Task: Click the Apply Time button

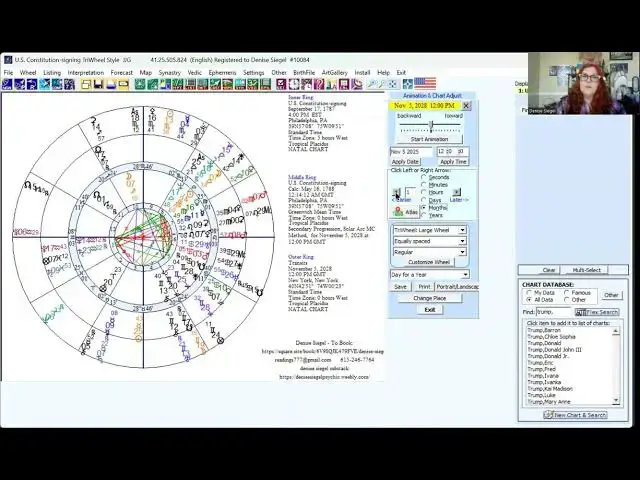Action: click(453, 162)
